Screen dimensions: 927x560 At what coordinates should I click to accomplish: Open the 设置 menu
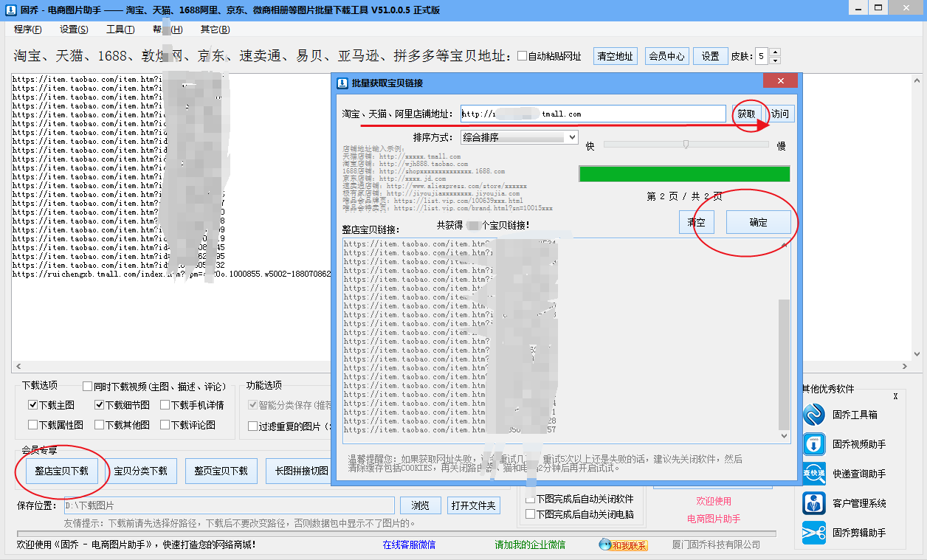pos(74,30)
